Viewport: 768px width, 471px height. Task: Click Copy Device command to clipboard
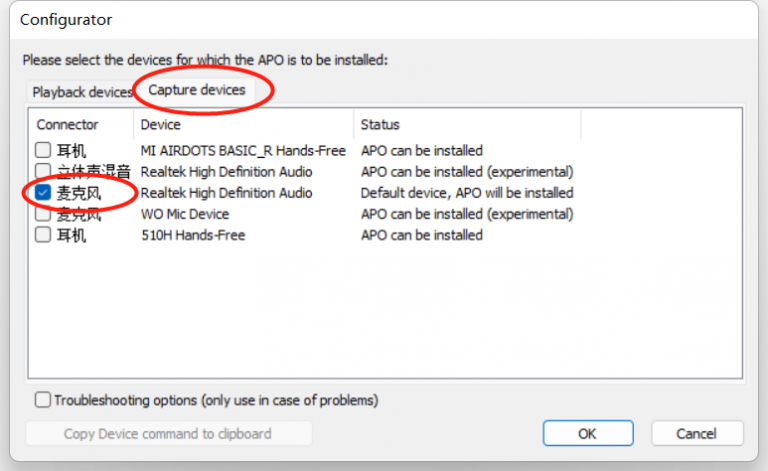pyautogui.click(x=168, y=433)
